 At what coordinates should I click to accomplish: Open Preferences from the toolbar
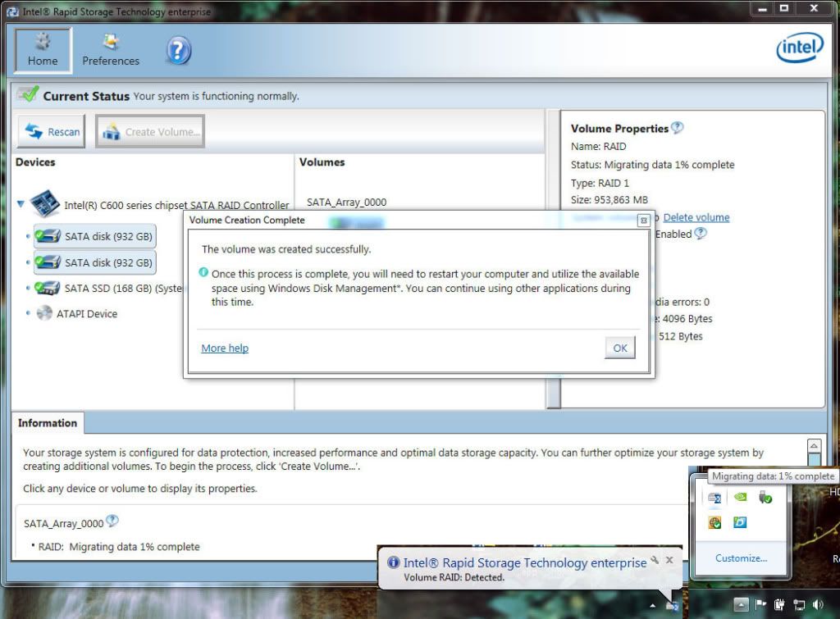tap(111, 50)
